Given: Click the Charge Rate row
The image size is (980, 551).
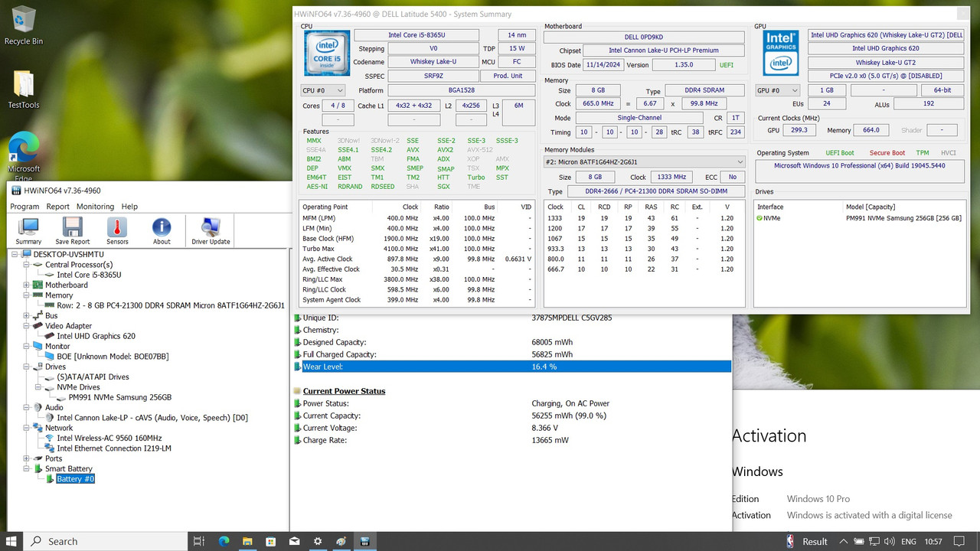Looking at the screenshot, I should pyautogui.click(x=511, y=440).
